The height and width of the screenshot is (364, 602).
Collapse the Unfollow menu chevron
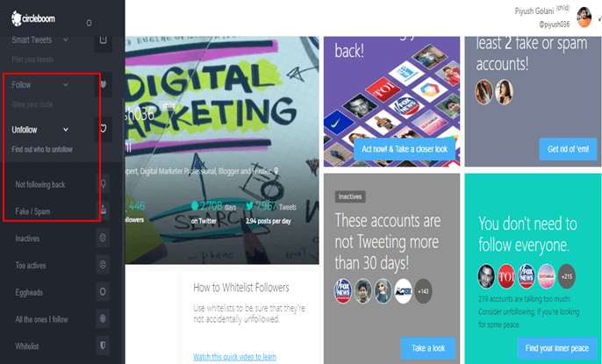coord(66,130)
